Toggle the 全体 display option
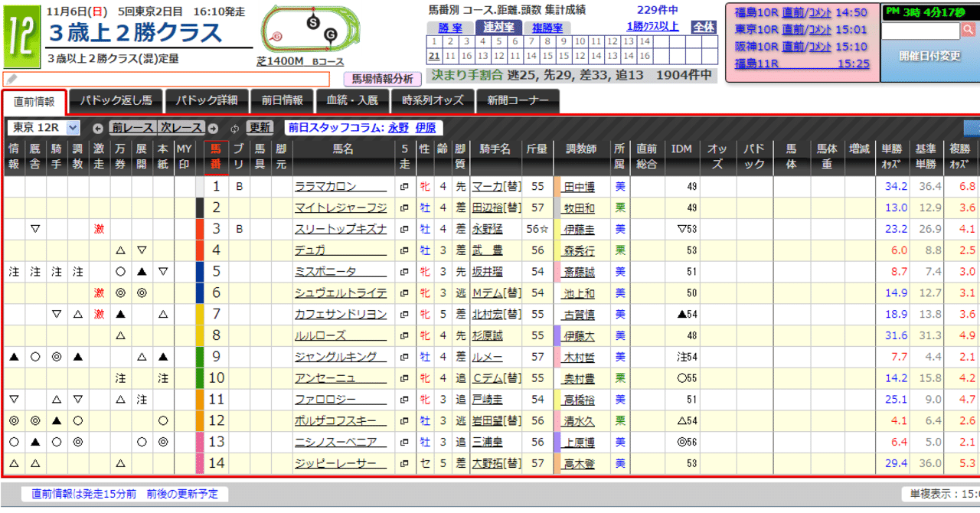Viewport: 980px width, 513px height. point(704,27)
